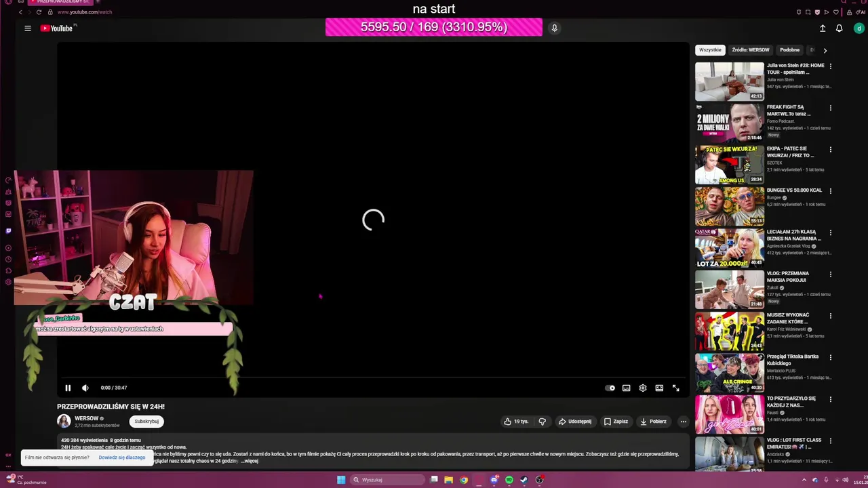Image resolution: width=868 pixels, height=488 pixels.
Task: Select the Źródło: WERSOW filter chip
Action: 751,50
